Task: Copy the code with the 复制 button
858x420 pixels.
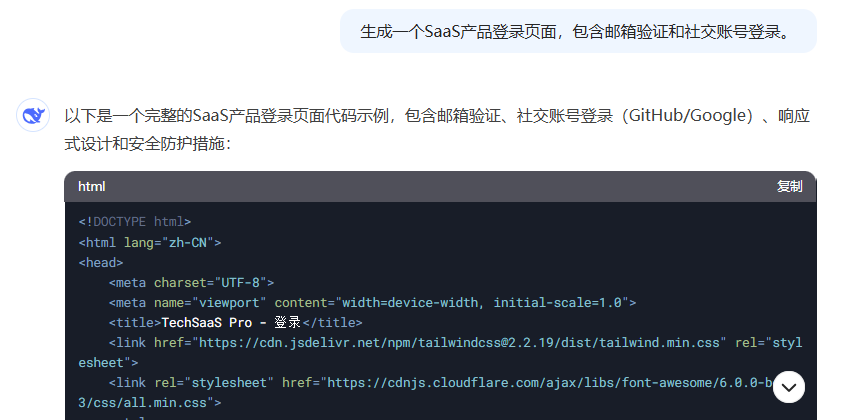Action: click(x=789, y=186)
